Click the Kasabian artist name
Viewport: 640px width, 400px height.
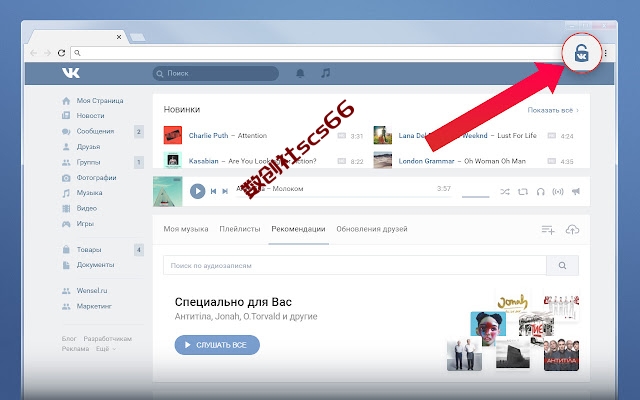(203, 161)
